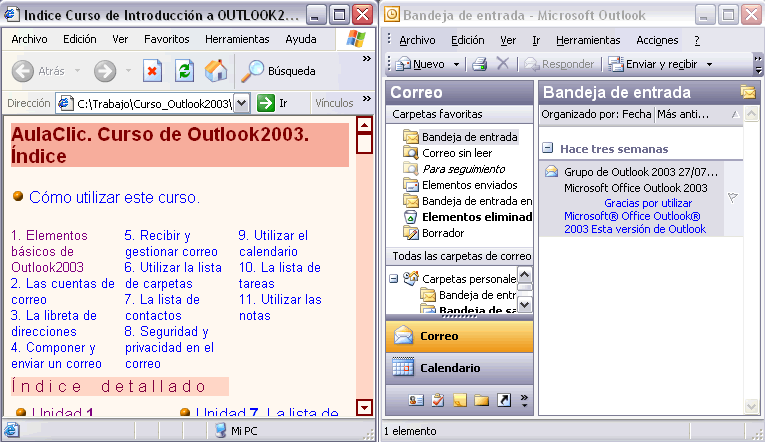Click the Outlook print icon

pos(480,64)
